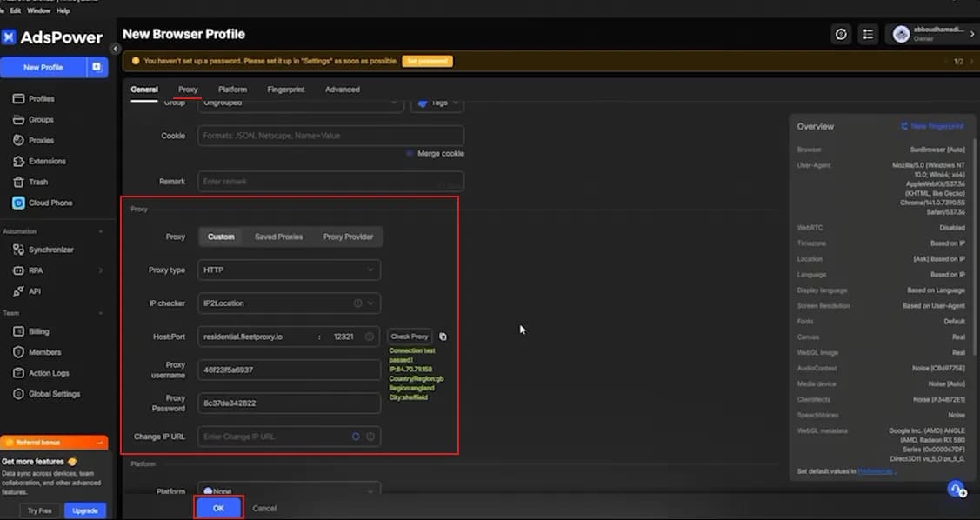Click the Cookie input field
The width and height of the screenshot is (980, 520).
click(x=330, y=136)
